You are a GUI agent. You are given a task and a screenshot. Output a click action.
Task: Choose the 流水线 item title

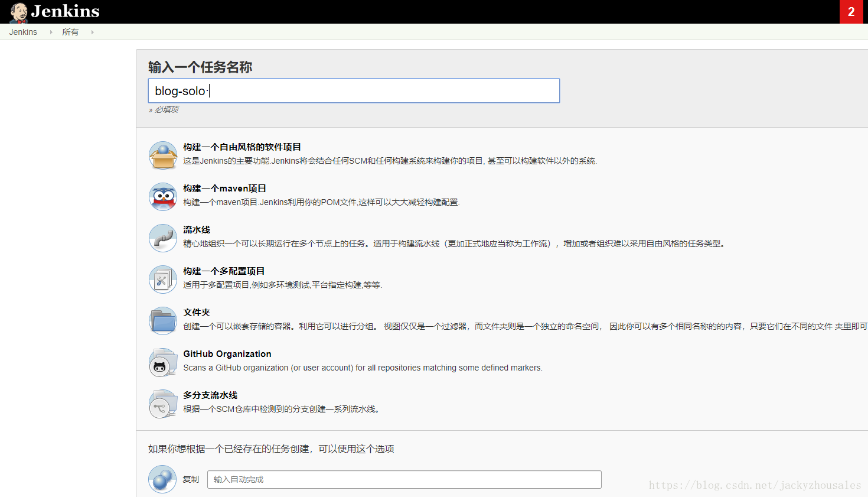(197, 230)
